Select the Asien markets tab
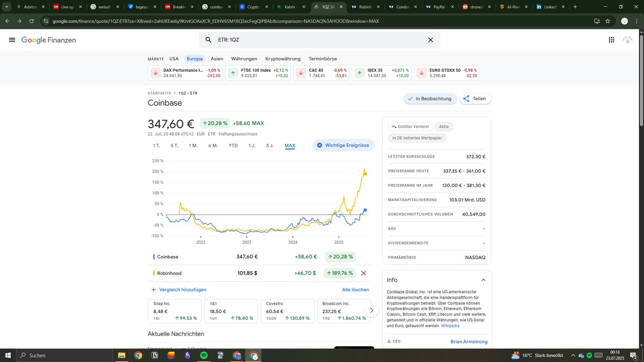This screenshot has height=362, width=644. coord(217,59)
